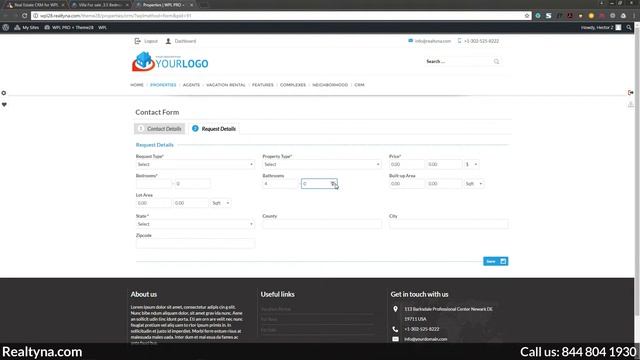Click the Bedrooms minimum input field
640x360 pixels.
(153, 184)
